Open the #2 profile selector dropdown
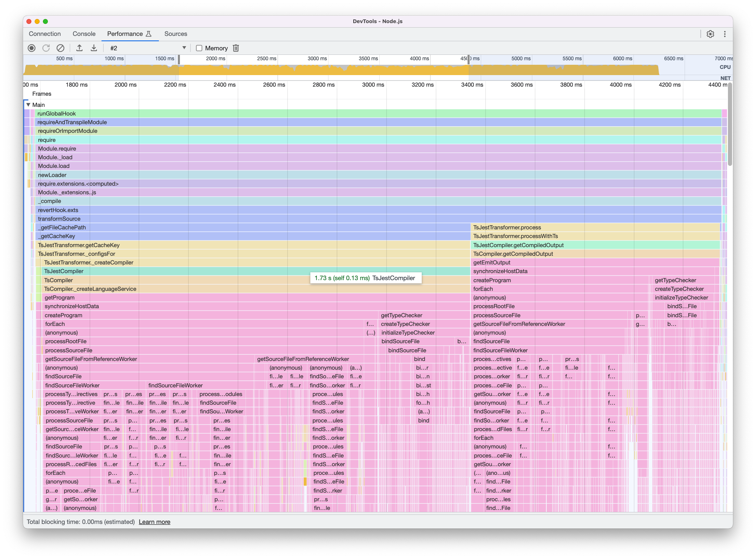The height and width of the screenshot is (559, 756). coord(148,48)
